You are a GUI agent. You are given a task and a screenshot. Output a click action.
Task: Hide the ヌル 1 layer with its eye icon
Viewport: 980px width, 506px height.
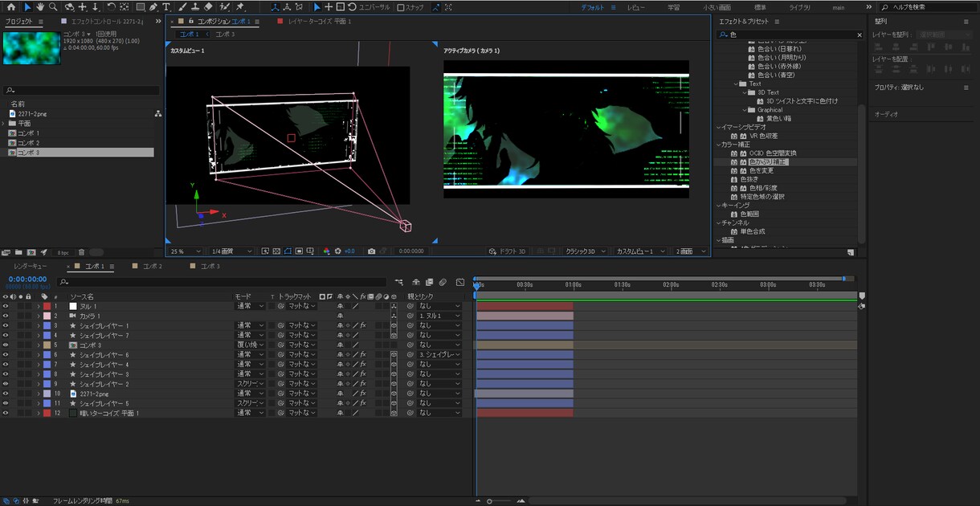pos(6,306)
